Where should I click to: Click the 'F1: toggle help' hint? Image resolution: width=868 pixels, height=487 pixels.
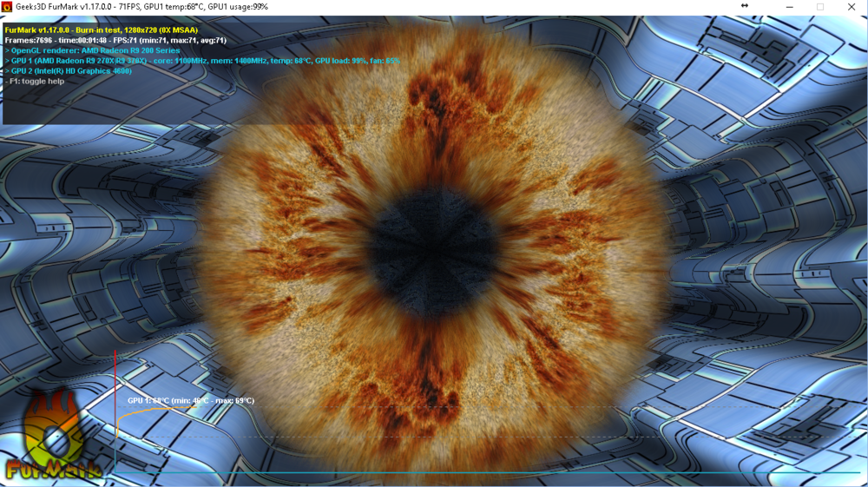click(35, 82)
